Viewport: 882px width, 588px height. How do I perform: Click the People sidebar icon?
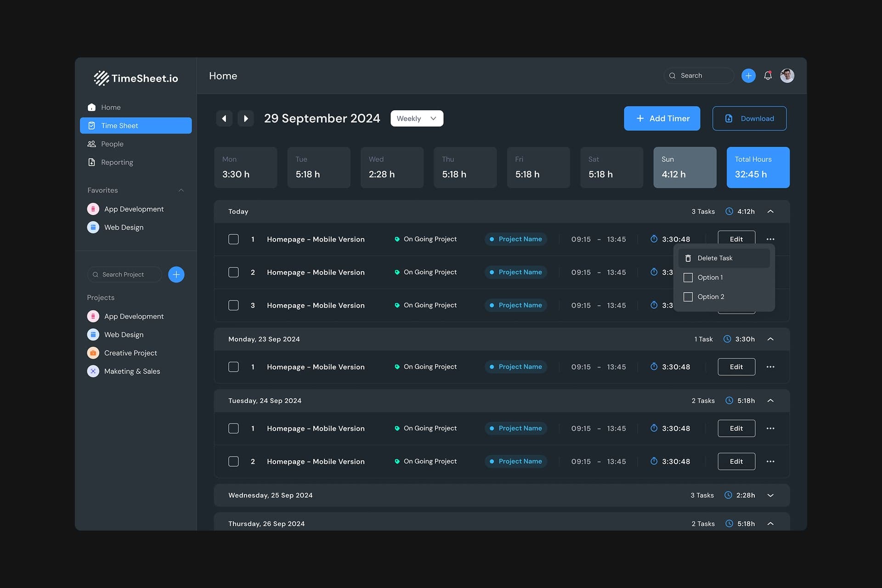point(92,144)
